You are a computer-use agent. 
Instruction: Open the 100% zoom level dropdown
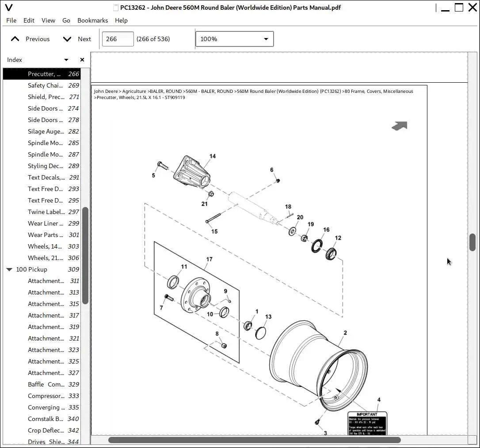point(235,39)
